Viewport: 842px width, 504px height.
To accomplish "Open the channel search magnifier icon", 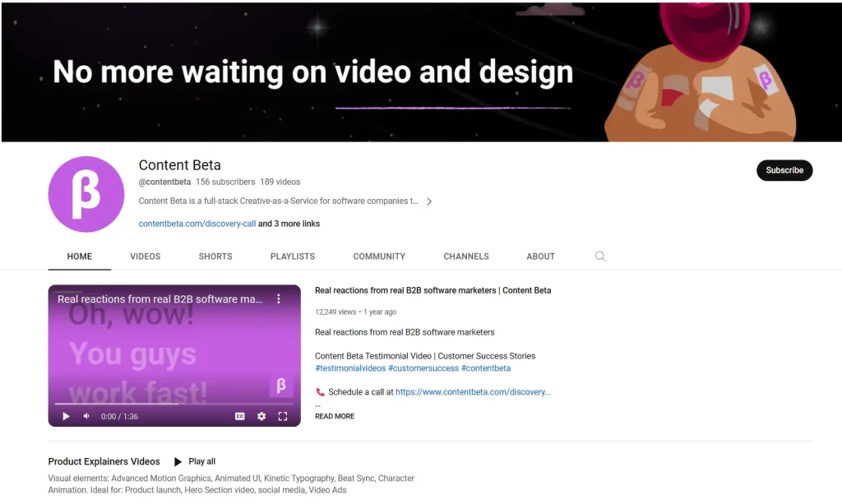I will click(x=599, y=256).
